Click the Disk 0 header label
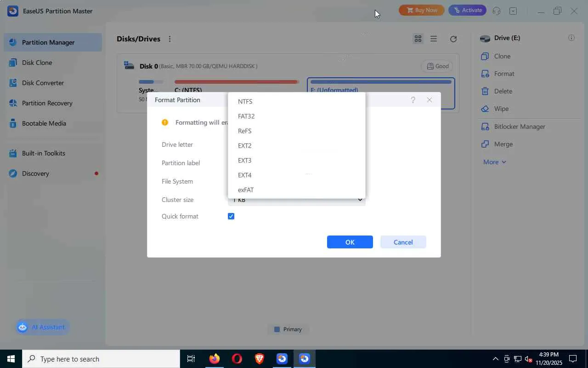The width and height of the screenshot is (588, 368). 149,66
